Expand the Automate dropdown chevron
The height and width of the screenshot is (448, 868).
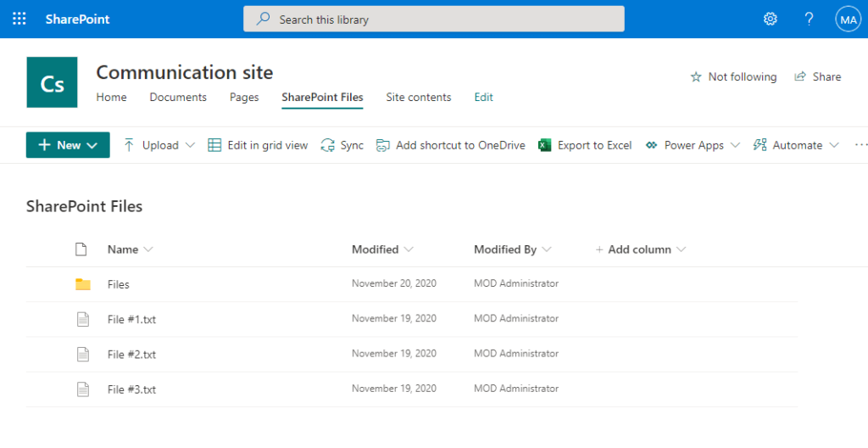coord(834,145)
